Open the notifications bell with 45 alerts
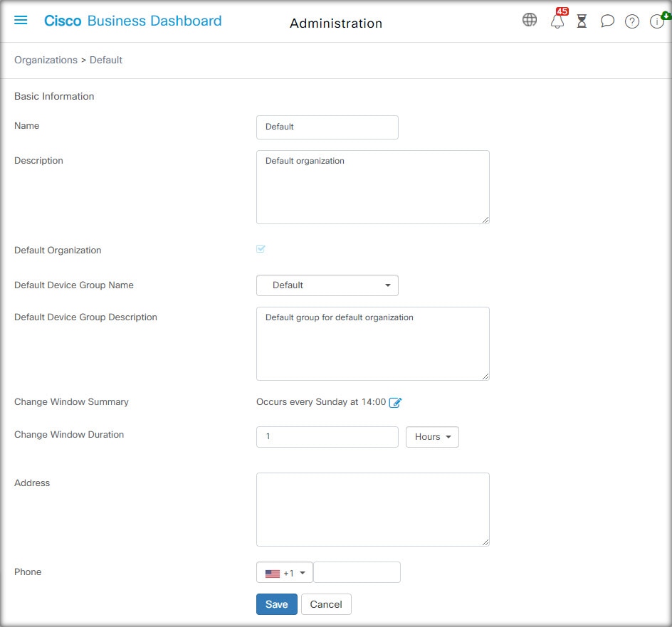The image size is (672, 627). pos(557,20)
